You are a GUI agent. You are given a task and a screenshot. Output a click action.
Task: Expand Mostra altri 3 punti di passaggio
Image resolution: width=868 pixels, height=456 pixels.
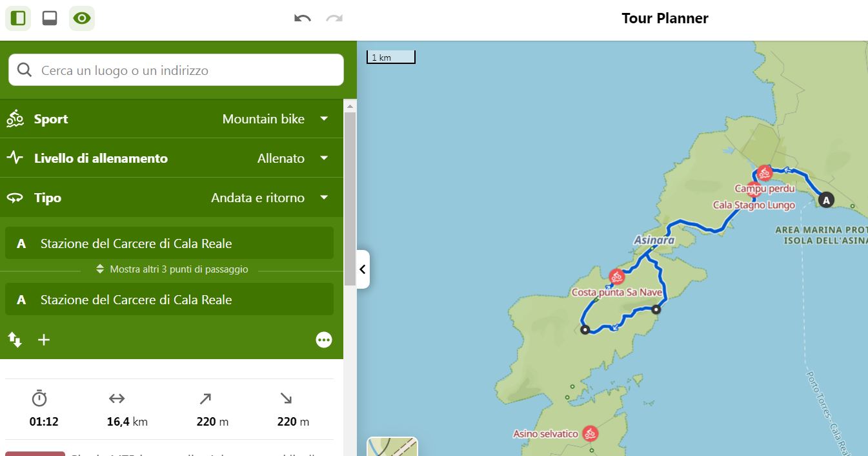pyautogui.click(x=172, y=269)
